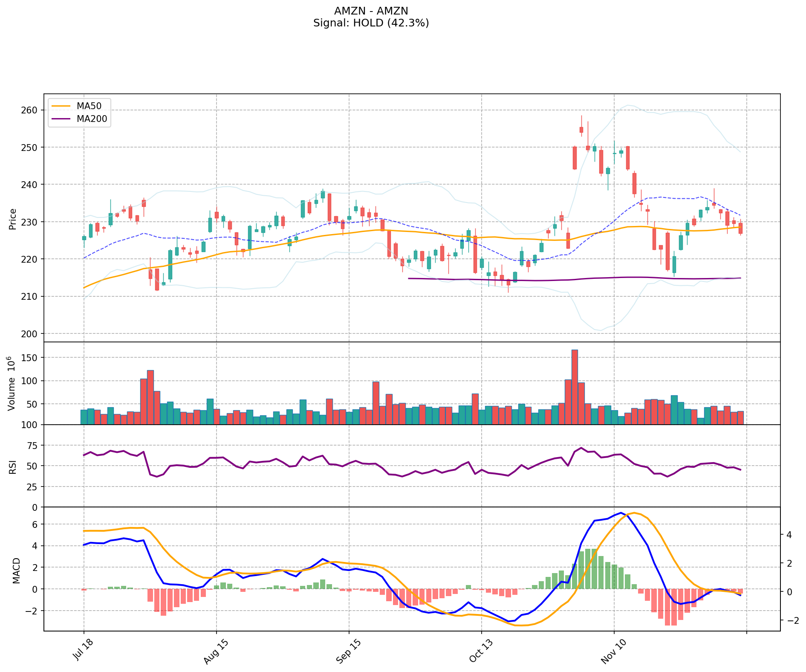Image resolution: width=806 pixels, height=672 pixels.
Task: Click the RSI axis label
Action: (x=13, y=466)
